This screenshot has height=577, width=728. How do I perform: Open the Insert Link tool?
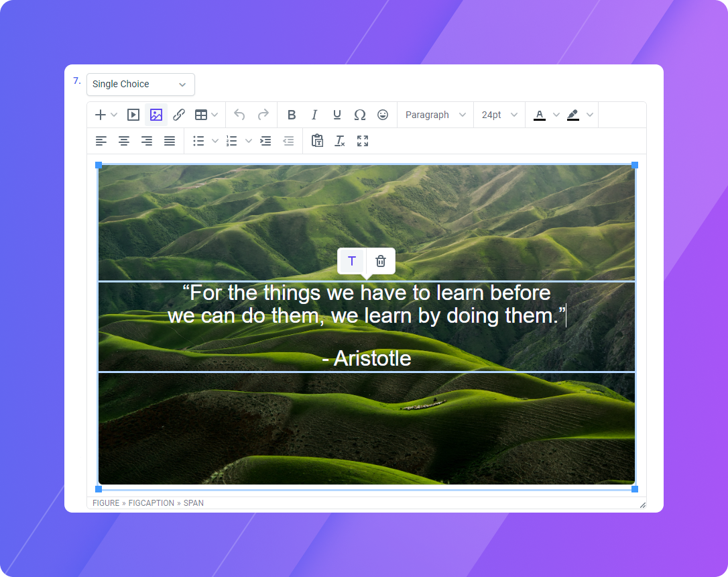[178, 115]
